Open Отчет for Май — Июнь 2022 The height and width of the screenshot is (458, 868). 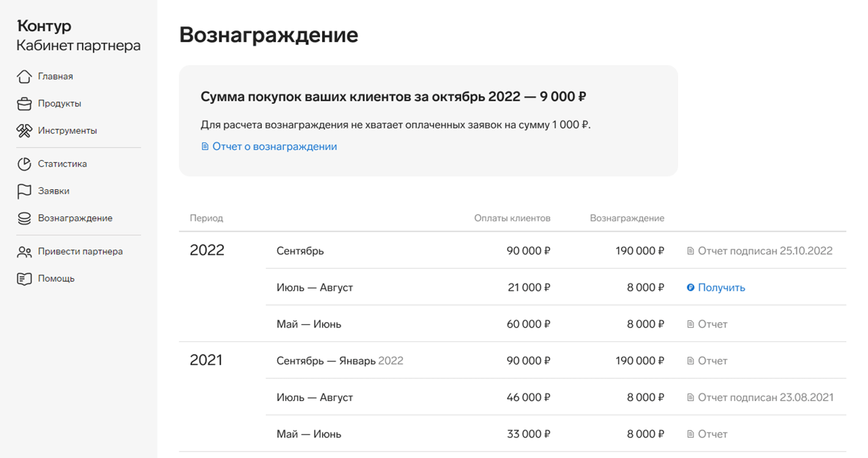[x=712, y=325]
